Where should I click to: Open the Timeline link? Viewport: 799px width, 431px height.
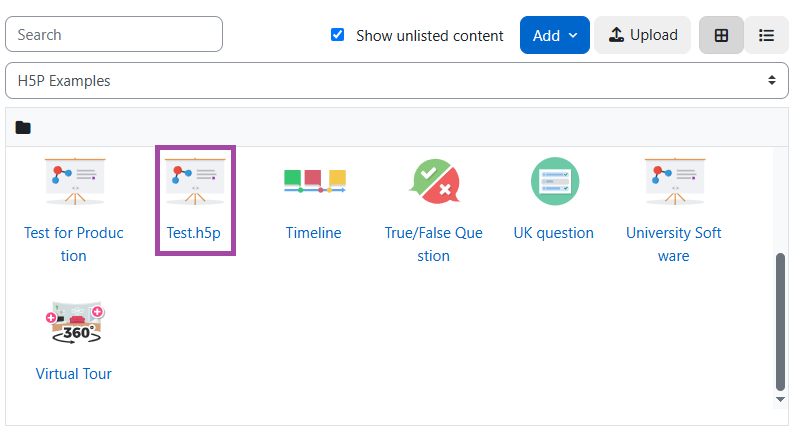(313, 233)
